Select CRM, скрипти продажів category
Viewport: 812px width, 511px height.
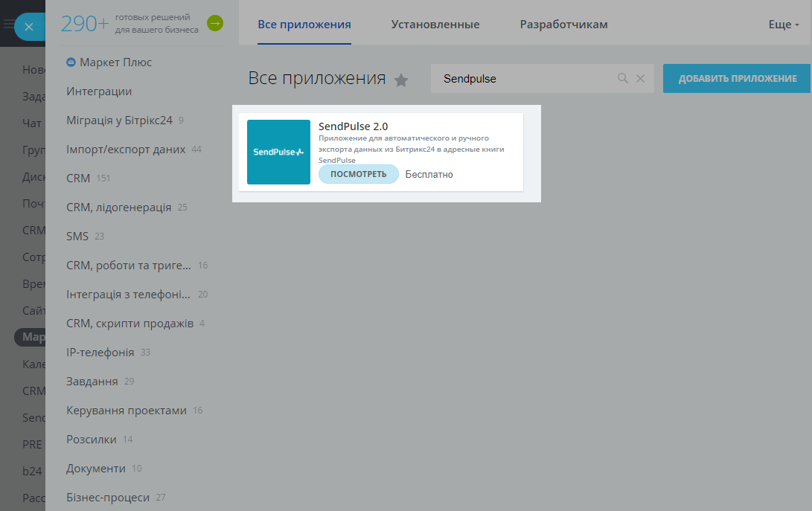click(x=135, y=323)
